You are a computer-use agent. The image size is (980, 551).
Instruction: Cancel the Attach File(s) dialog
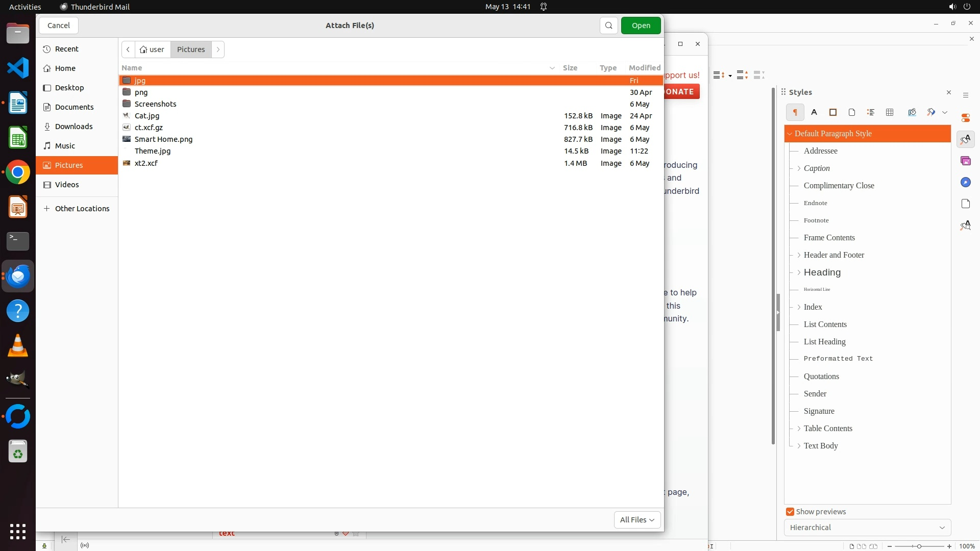(59, 26)
